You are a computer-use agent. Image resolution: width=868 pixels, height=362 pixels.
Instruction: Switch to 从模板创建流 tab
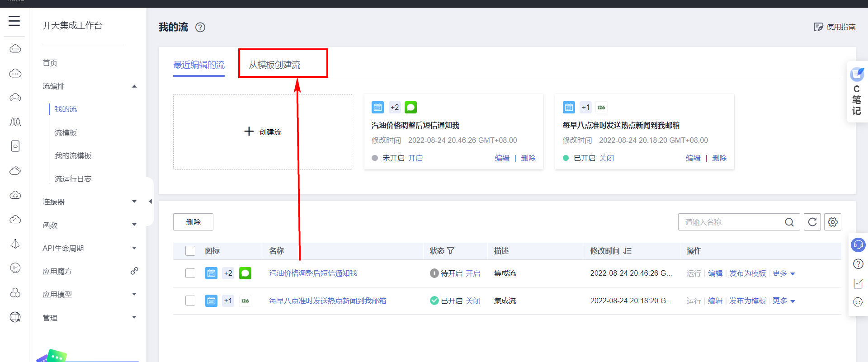[274, 65]
